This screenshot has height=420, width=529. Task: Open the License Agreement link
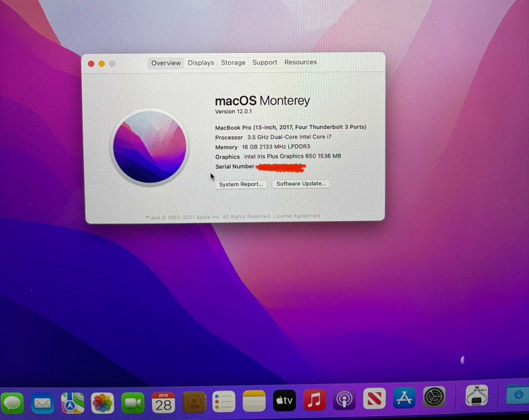tap(297, 216)
